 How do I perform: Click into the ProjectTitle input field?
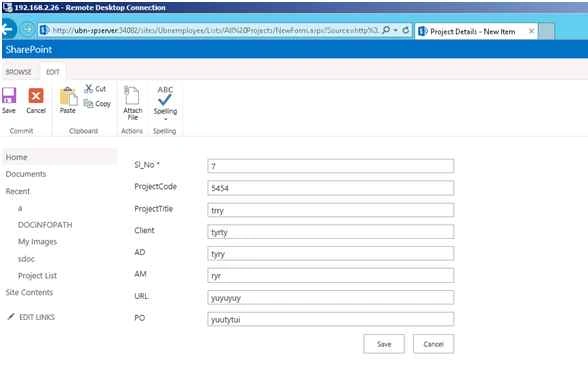click(x=331, y=210)
